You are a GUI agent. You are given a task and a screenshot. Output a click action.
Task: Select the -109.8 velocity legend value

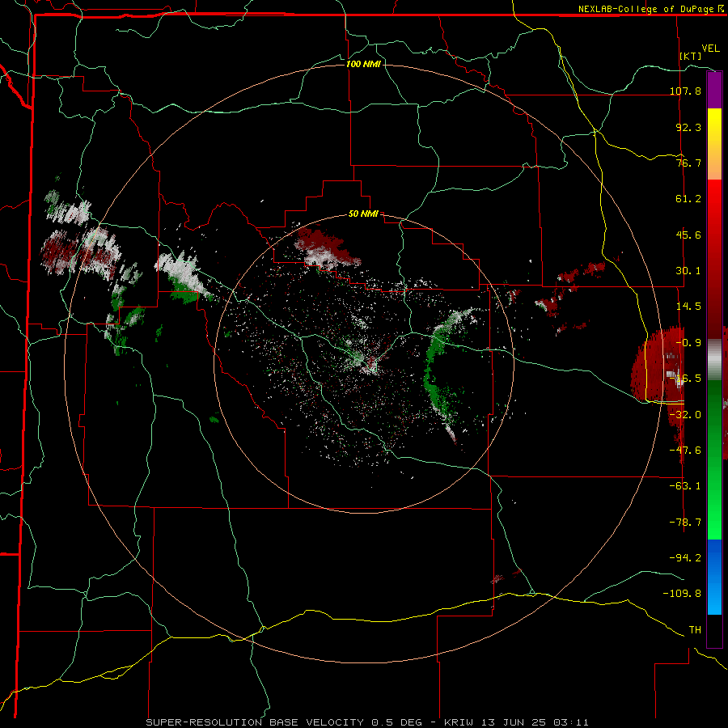(x=682, y=594)
